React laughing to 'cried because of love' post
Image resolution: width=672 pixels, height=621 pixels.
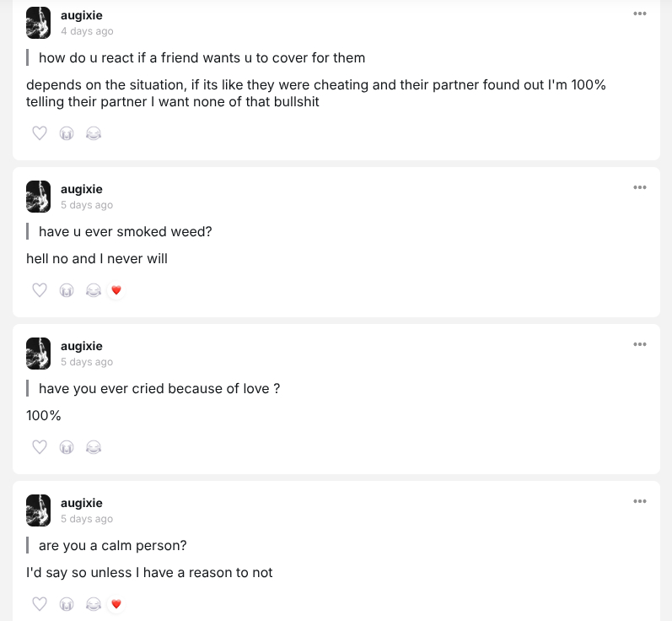94,447
